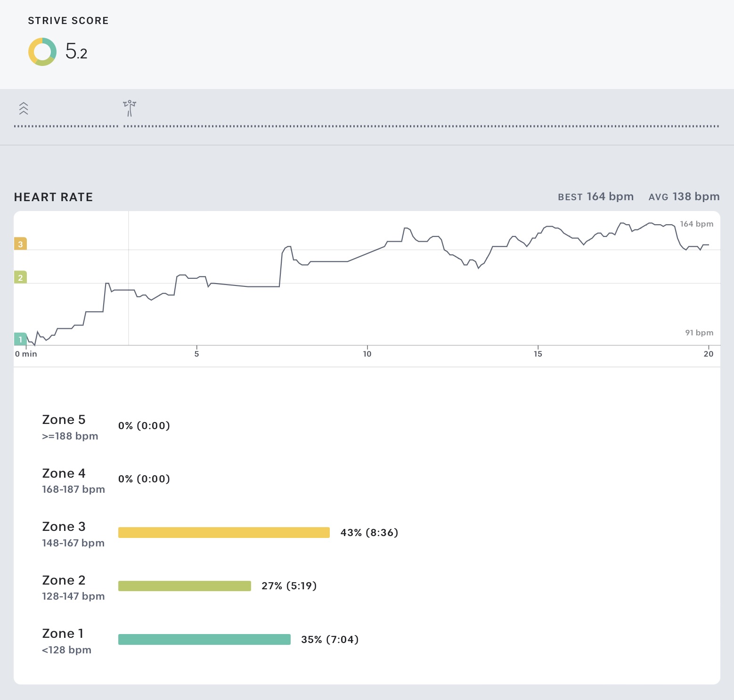
Task: Toggle Zone 2 highlighting via its chart badge
Action: pos(20,278)
